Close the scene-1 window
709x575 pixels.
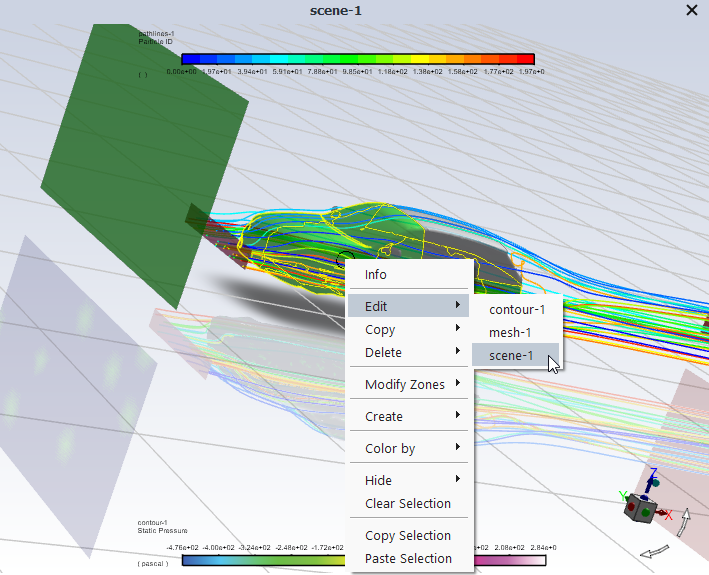[x=692, y=10]
